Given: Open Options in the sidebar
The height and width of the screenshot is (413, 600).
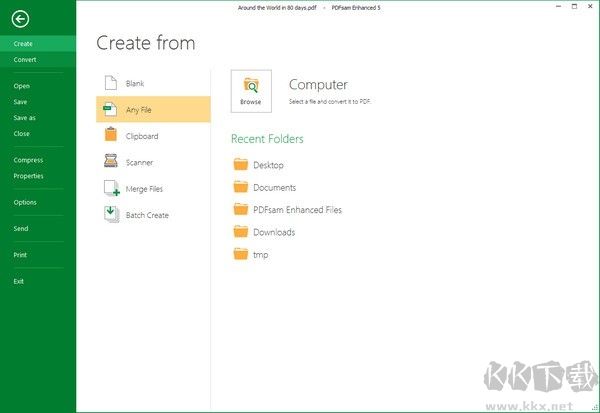Looking at the screenshot, I should (x=25, y=202).
